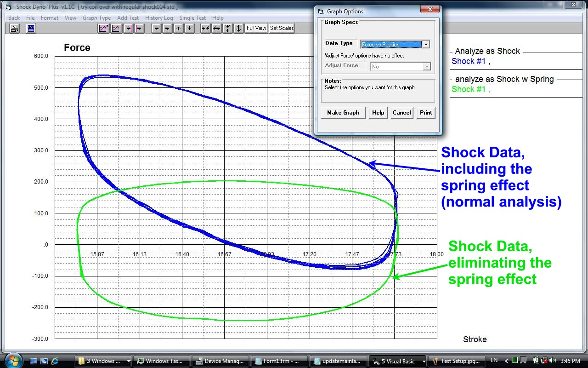Open the History Log menu
The width and height of the screenshot is (588, 368).
[x=159, y=18]
